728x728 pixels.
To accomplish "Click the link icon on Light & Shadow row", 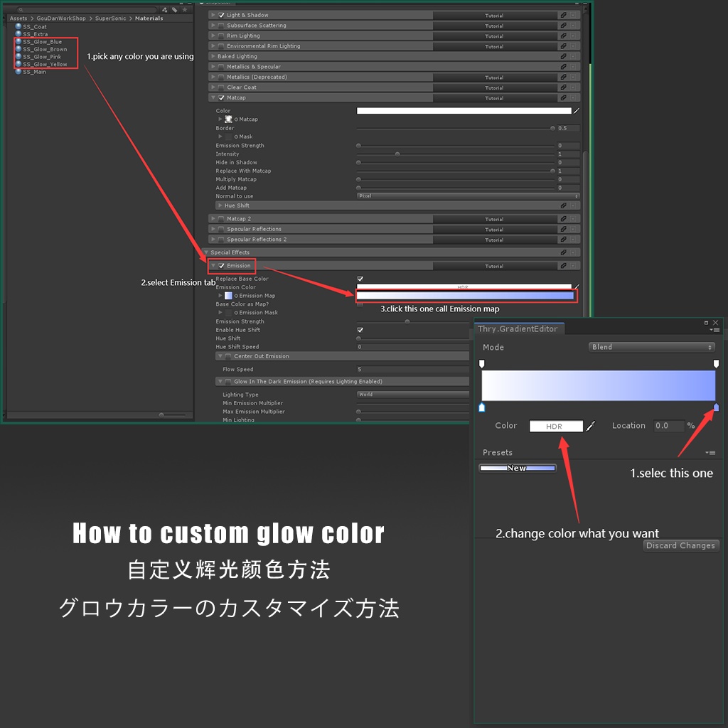I will click(563, 16).
